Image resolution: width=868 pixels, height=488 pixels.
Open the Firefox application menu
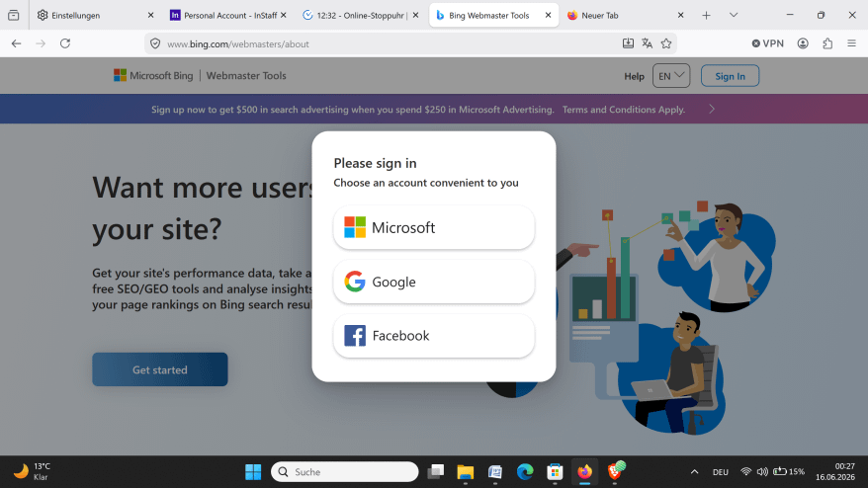point(852,43)
